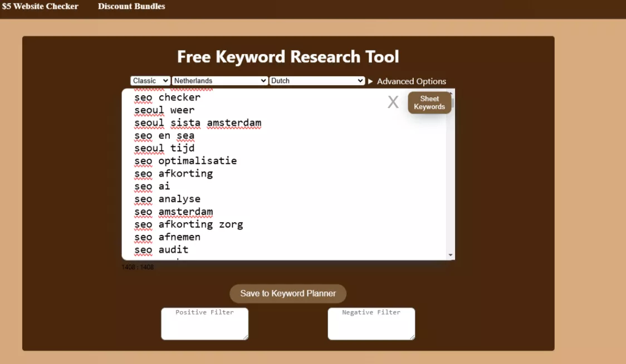Click inside the Negative Filter field
Image resolution: width=626 pixels, height=364 pixels.
click(x=371, y=326)
